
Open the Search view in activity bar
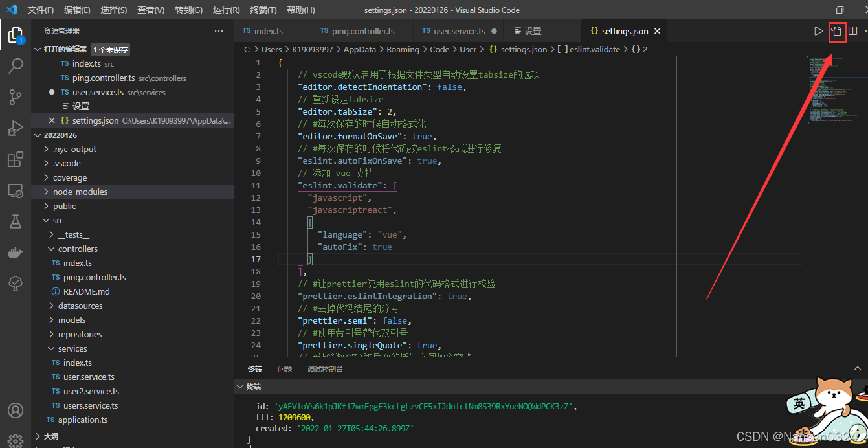[x=16, y=65]
